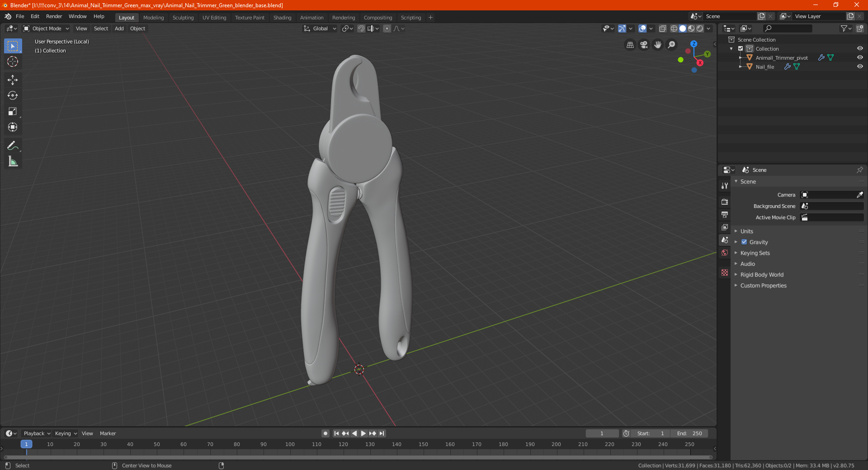The width and height of the screenshot is (868, 470).
Task: Open the World properties tab
Action: click(x=725, y=253)
